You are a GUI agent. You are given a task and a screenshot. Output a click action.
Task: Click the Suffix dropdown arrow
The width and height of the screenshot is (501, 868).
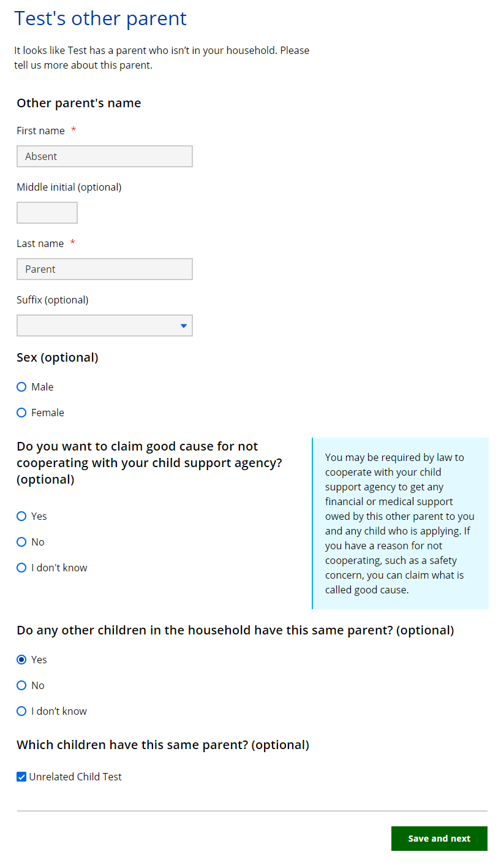pos(183,326)
